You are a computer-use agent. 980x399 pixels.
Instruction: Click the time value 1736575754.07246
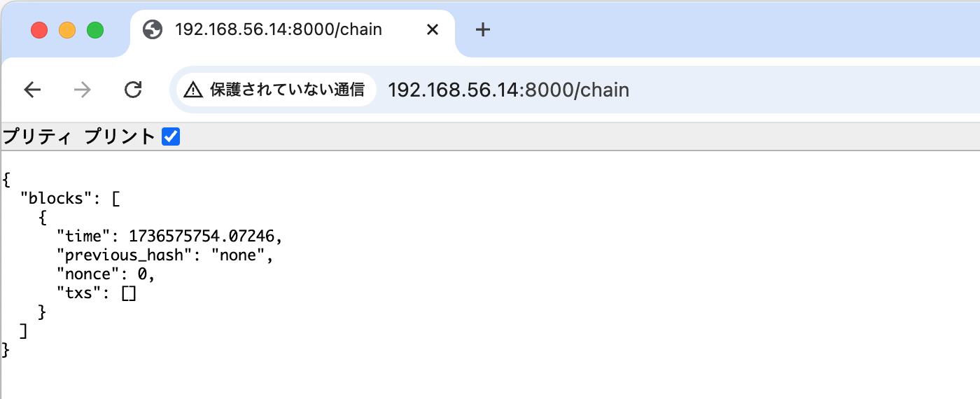(203, 237)
